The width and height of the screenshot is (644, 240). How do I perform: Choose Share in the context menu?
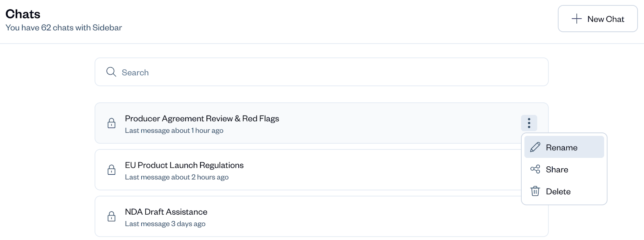[x=557, y=170]
